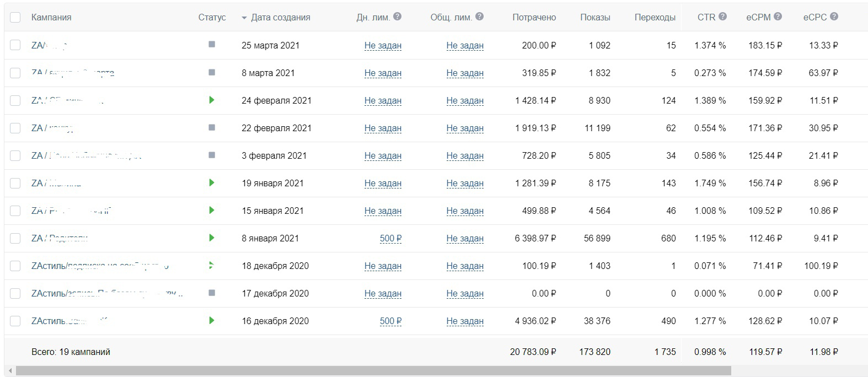Click running status icon for 16 декабря 2020 campaign
This screenshot has height=377, width=868.
pyautogui.click(x=212, y=321)
